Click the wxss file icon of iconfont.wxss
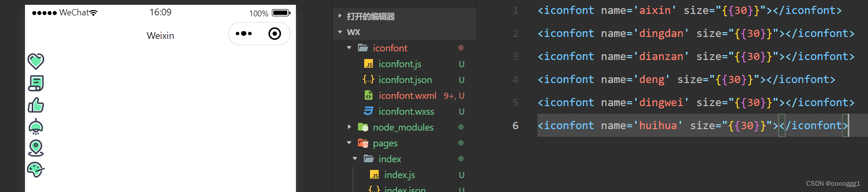Screen dimensions: 868x192 (x=369, y=111)
